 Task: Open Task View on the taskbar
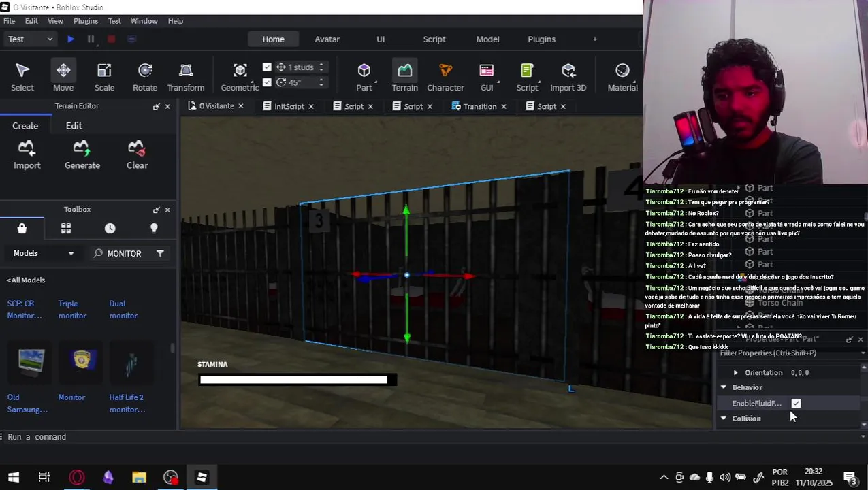coord(44,477)
